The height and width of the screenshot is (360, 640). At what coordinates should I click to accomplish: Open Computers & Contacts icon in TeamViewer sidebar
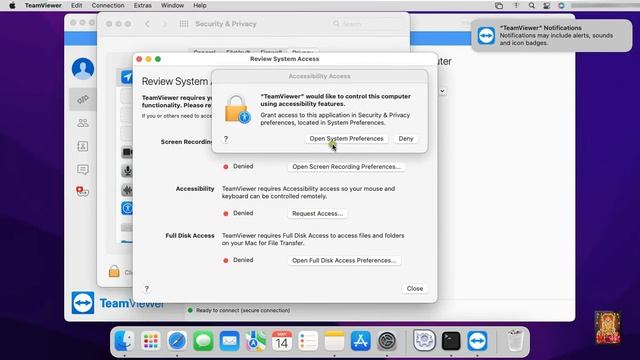(x=83, y=146)
